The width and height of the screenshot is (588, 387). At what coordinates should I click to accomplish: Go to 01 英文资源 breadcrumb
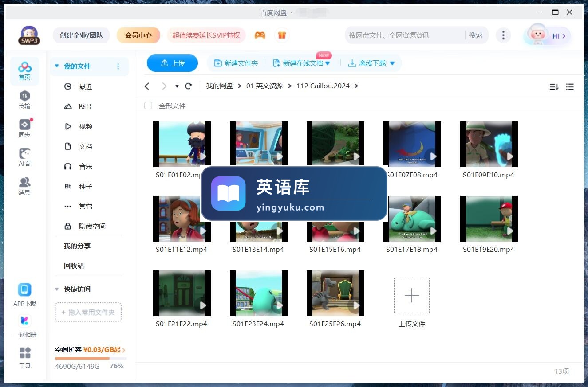[264, 86]
